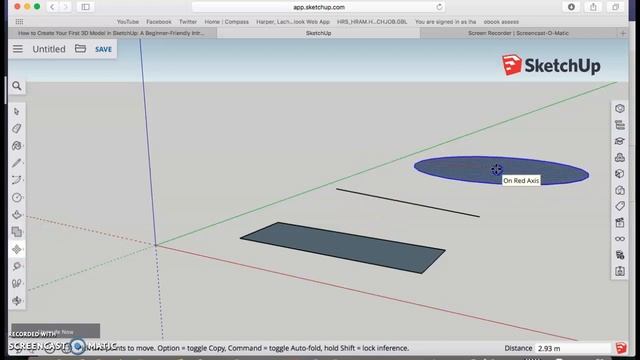640x360 pixels.
Task: Open the outliner list panel icon
Action: (620, 125)
